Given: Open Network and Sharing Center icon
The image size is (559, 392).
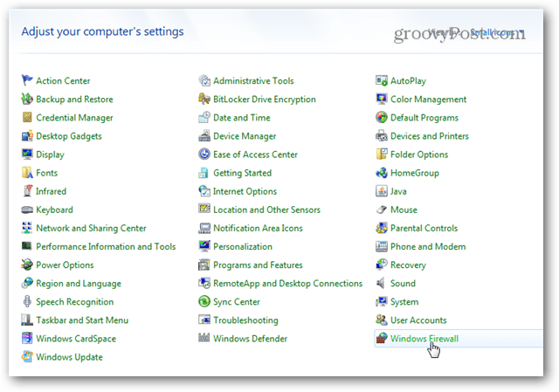Looking at the screenshot, I should click(x=27, y=228).
